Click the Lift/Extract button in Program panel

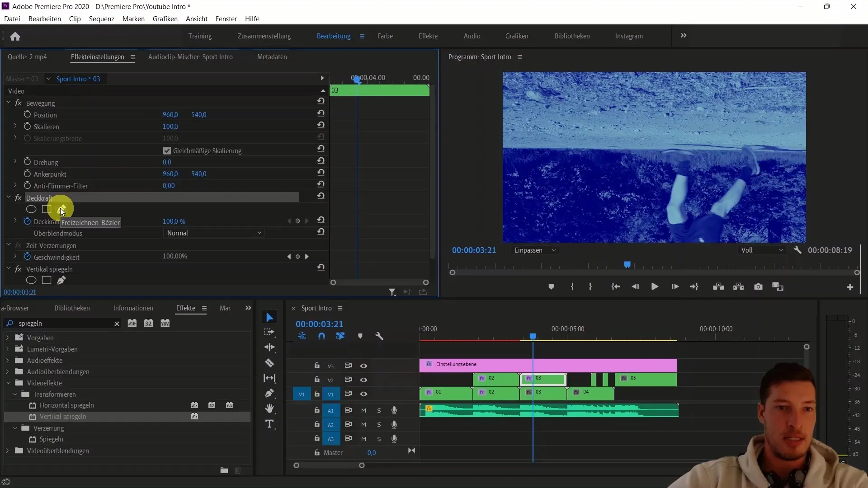pyautogui.click(x=719, y=287)
